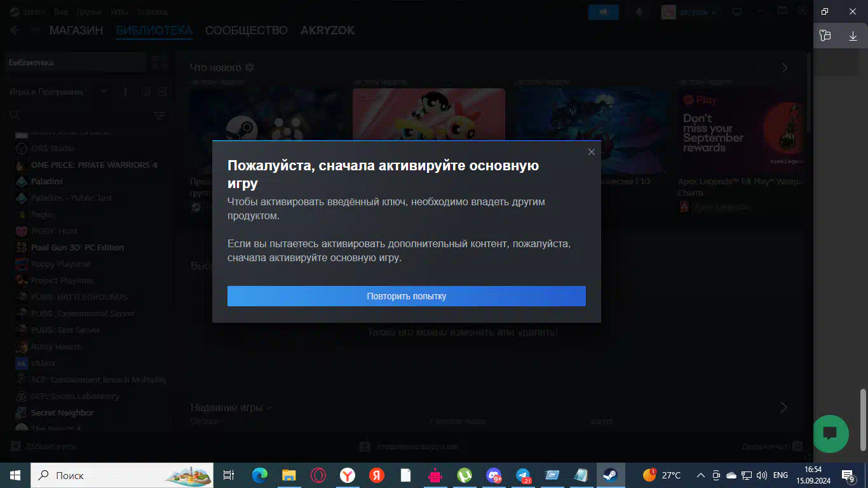The image size is (868, 488).
Task: Click the Библиотека home button
Action: click(75, 63)
